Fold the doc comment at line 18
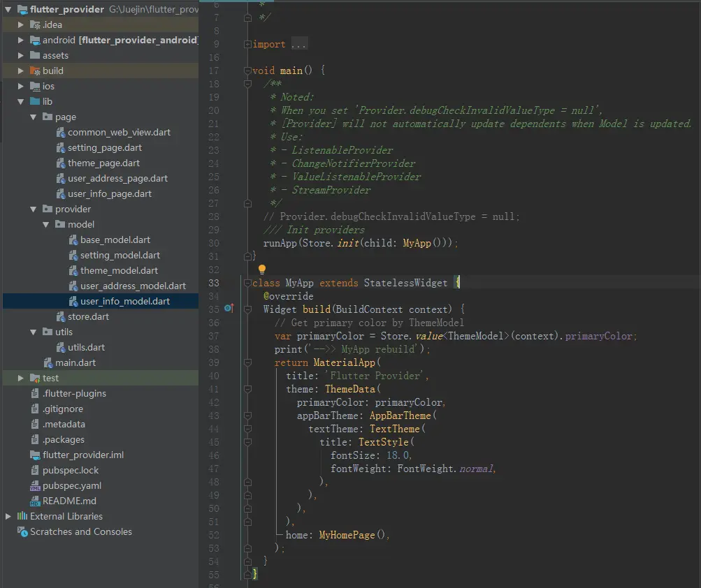Image resolution: width=701 pixels, height=588 pixels. pyautogui.click(x=247, y=84)
